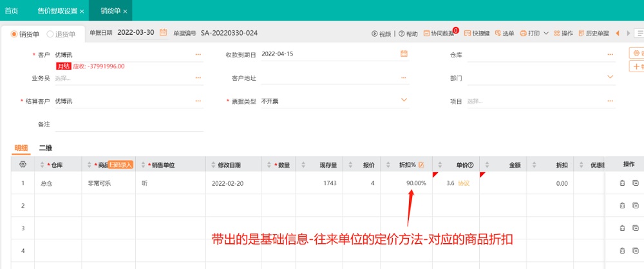Open the 项目 lookup ellipsis
The width and height of the screenshot is (644, 269).
pyautogui.click(x=611, y=101)
